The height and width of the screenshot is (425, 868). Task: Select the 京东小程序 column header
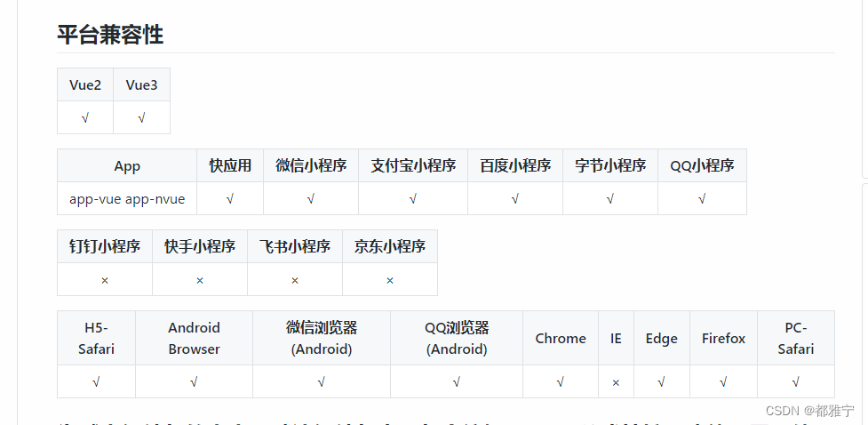point(390,246)
